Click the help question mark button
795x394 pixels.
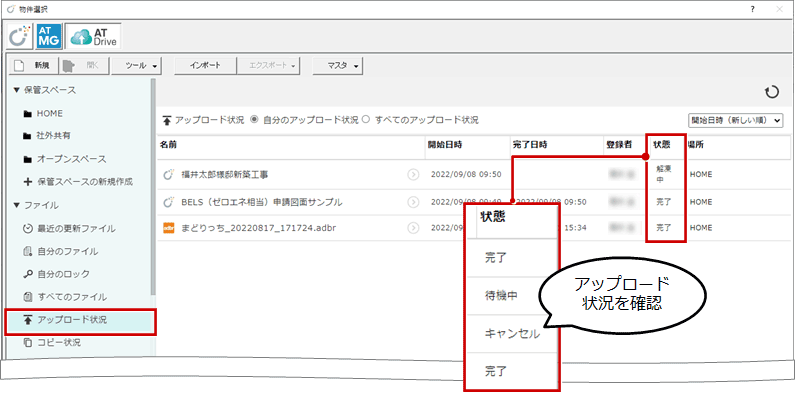[753, 10]
